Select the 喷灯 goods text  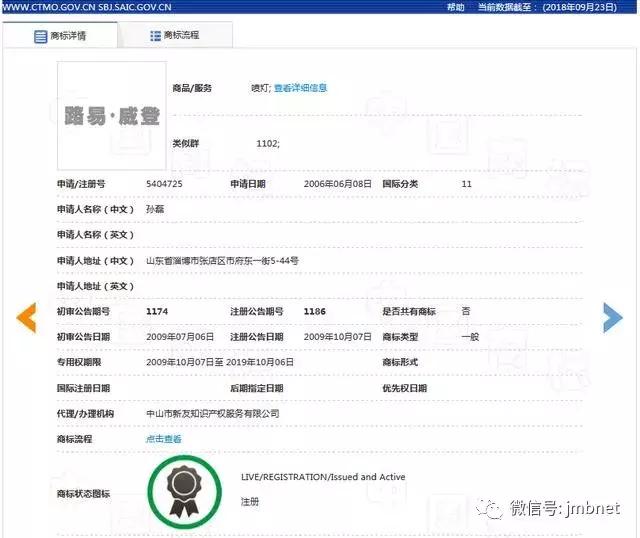pyautogui.click(x=260, y=88)
